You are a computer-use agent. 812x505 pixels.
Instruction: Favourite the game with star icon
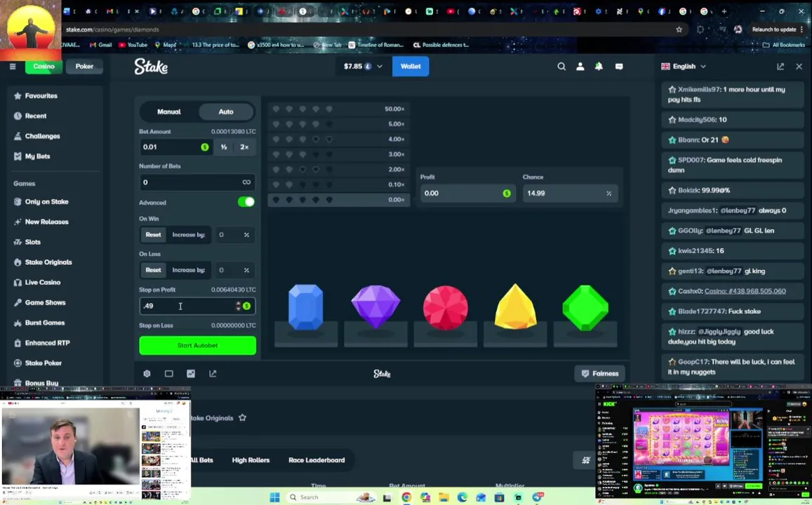point(242,417)
